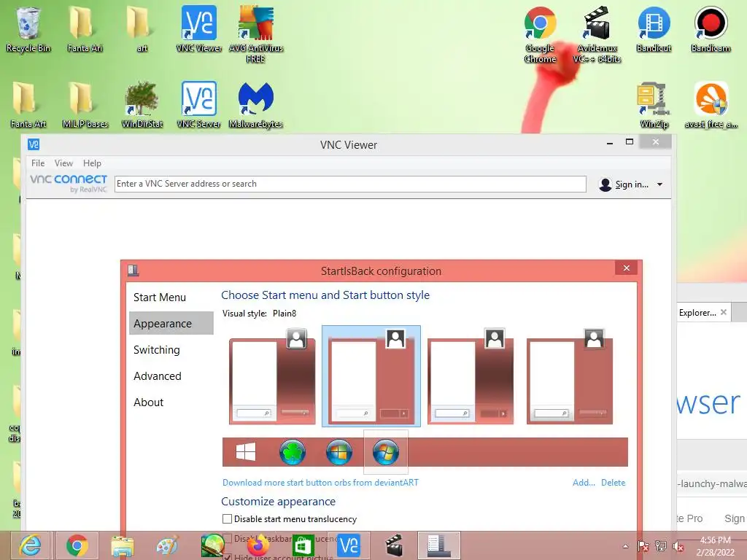Click the volume muted tray icon
747x560 pixels.
(x=678, y=546)
